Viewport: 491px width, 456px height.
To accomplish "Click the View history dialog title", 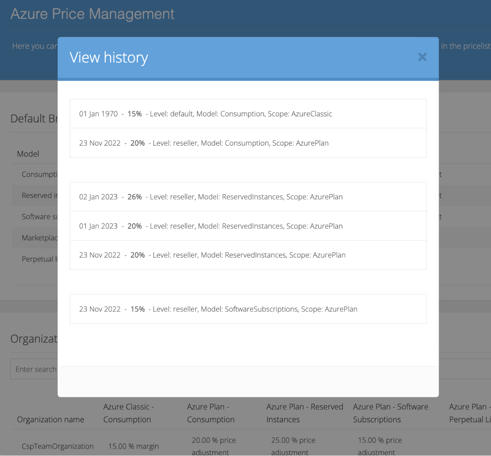I will click(x=109, y=58).
